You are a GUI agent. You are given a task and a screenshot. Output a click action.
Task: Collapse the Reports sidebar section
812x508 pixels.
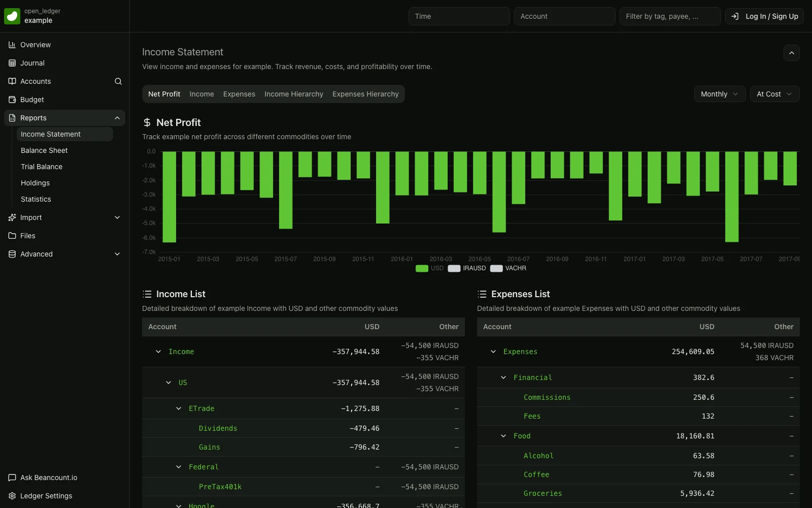117,118
